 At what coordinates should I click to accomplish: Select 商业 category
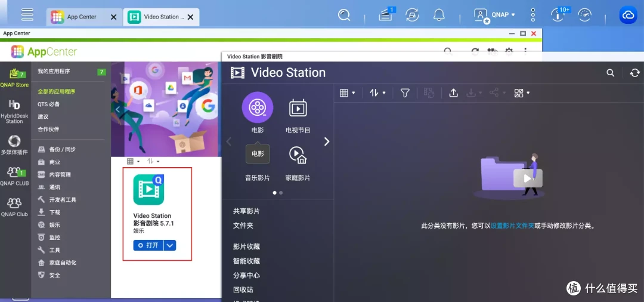click(x=55, y=162)
